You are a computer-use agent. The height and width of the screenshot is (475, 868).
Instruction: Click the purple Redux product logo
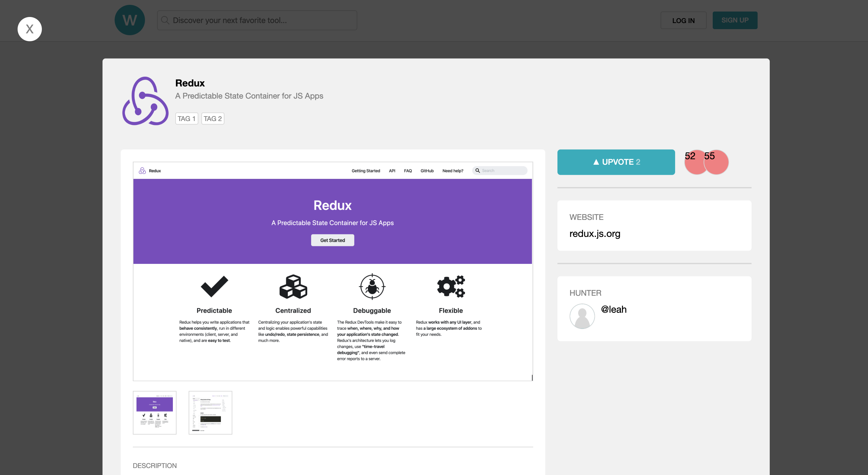145,101
